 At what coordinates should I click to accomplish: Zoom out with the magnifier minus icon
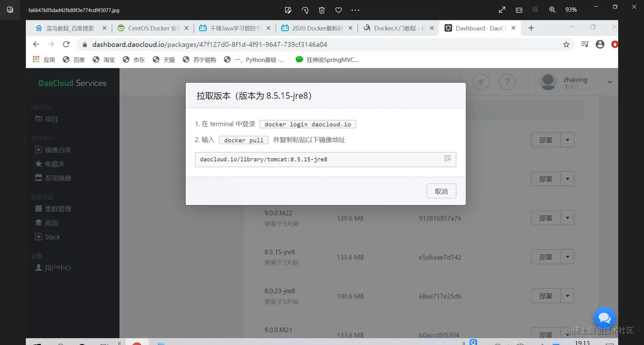pos(535,10)
